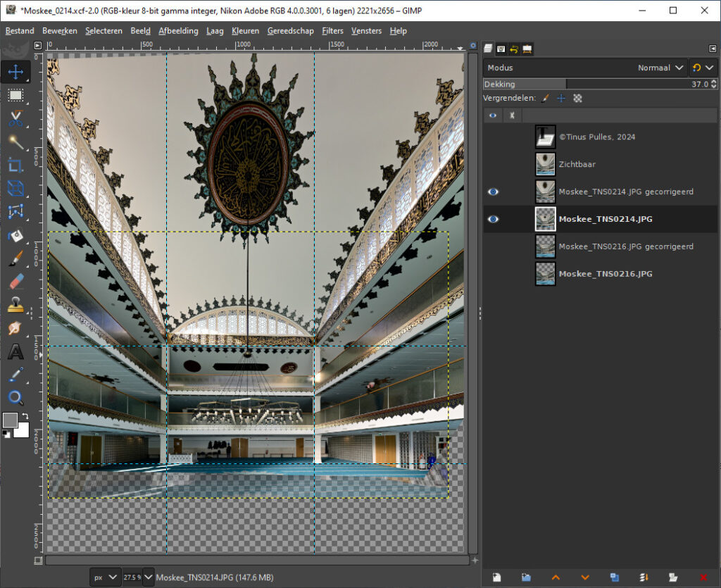Hide the Moskee_TNS0214.JPG layer
Viewport: 721px width, 588px height.
[493, 219]
